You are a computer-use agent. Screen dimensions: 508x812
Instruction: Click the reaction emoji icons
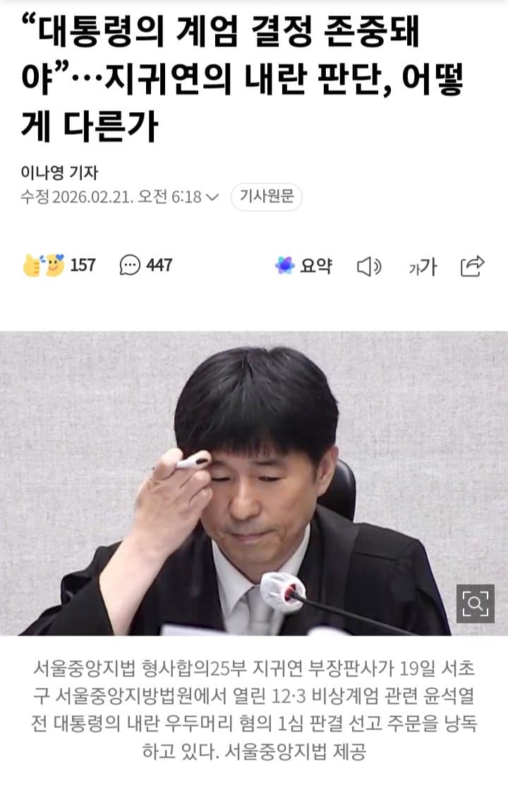pos(44,265)
